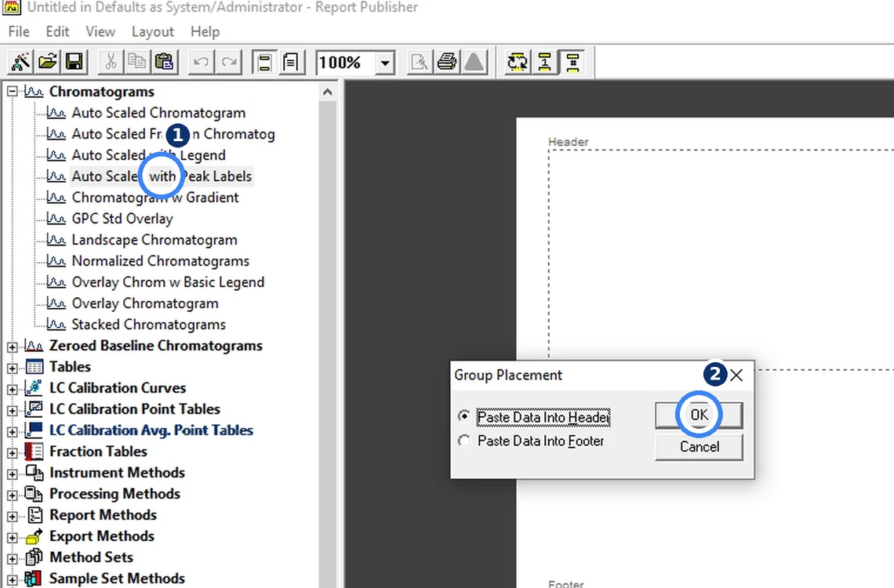Select Overlay Chromatogram tree item
The width and height of the screenshot is (894, 588).
pyautogui.click(x=145, y=303)
